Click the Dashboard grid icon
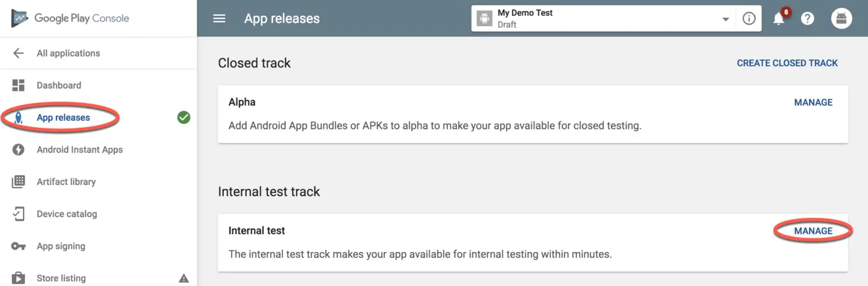This screenshot has width=868, height=286. click(x=18, y=85)
